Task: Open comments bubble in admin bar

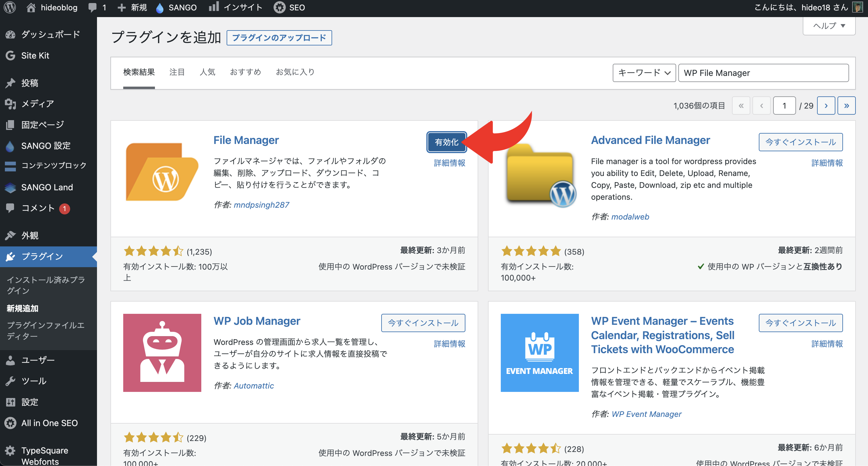Action: [92, 7]
